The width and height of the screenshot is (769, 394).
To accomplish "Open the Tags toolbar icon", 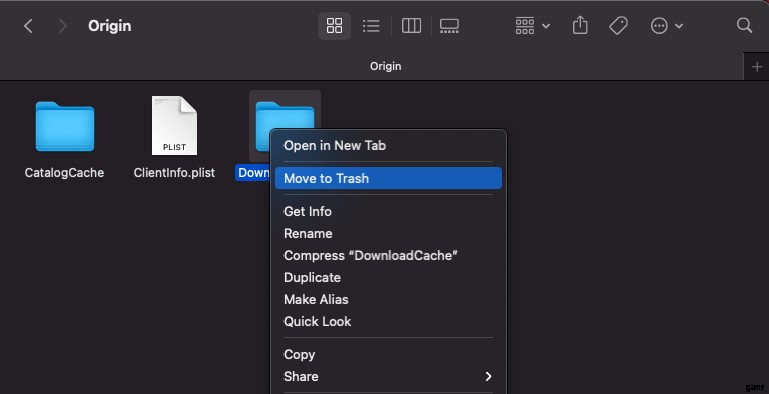I will 618,26.
